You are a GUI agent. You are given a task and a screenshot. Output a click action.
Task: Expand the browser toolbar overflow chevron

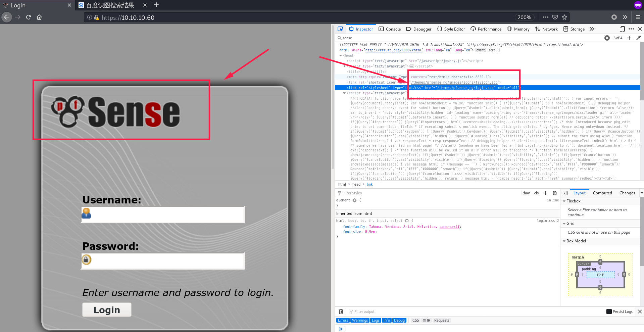click(625, 17)
